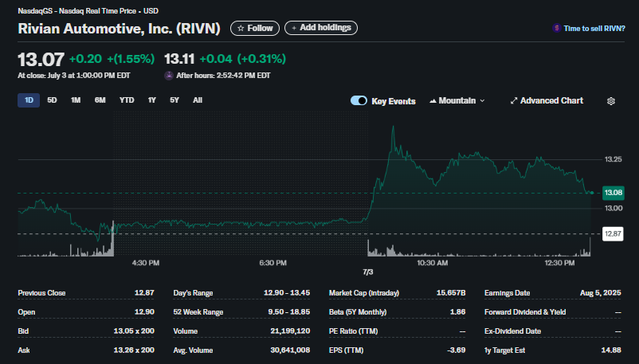This screenshot has height=364, width=639.
Task: Click the Beta (5Y Monthly) label
Action: (x=358, y=312)
